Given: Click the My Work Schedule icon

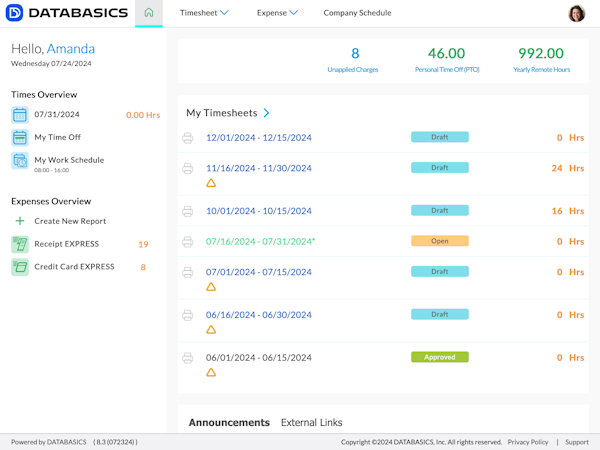Looking at the screenshot, I should 20,161.
